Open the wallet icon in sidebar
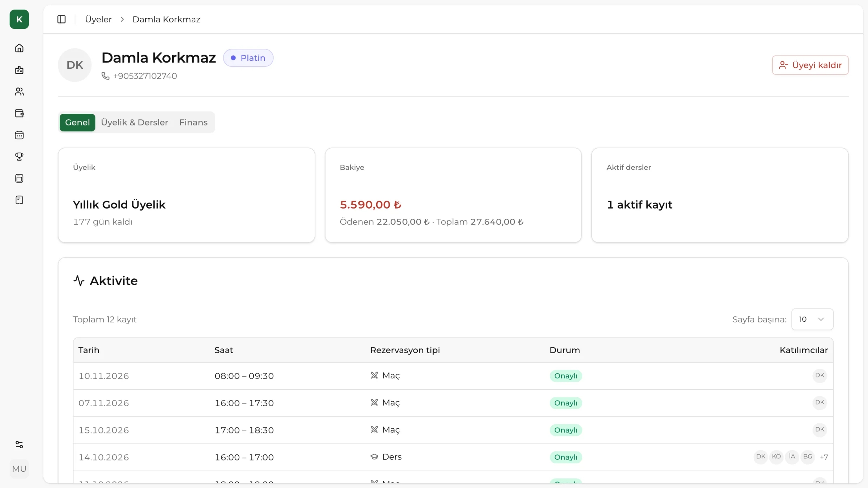868x488 pixels. click(x=19, y=113)
